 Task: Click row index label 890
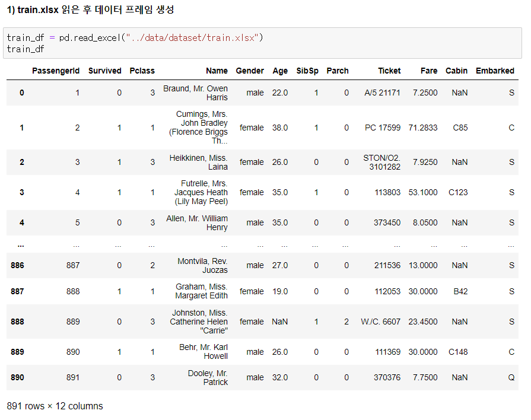coord(17,377)
